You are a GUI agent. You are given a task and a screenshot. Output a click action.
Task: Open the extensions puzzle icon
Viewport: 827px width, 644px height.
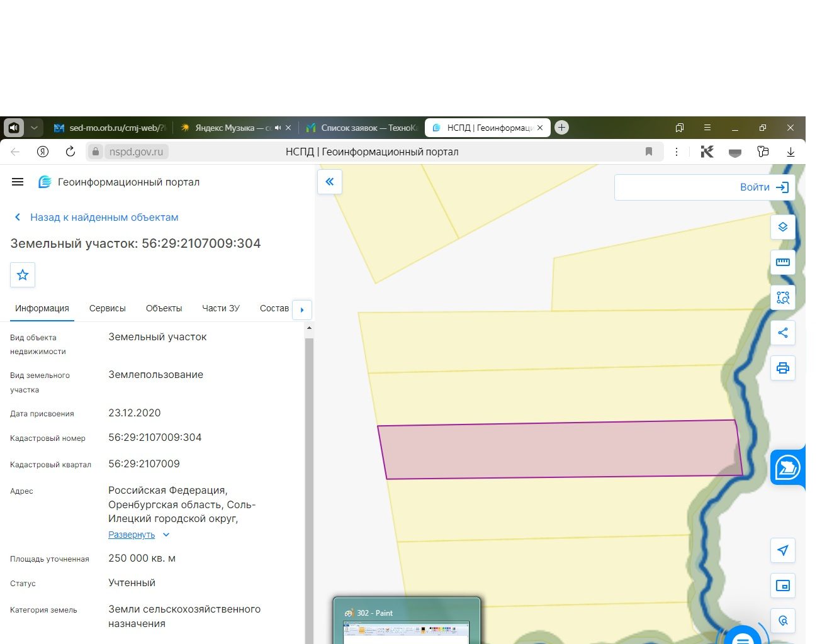click(763, 152)
